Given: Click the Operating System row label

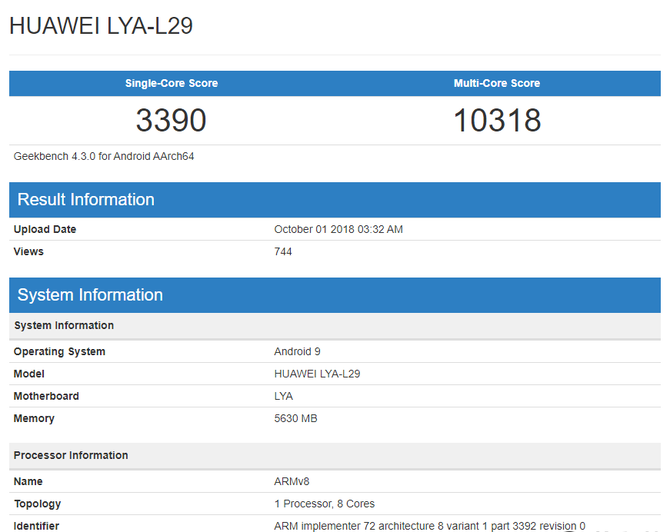Looking at the screenshot, I should pyautogui.click(x=59, y=351).
